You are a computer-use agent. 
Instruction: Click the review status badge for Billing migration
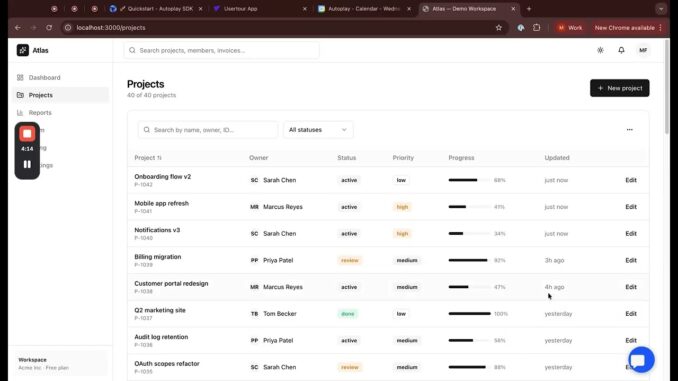pyautogui.click(x=349, y=260)
